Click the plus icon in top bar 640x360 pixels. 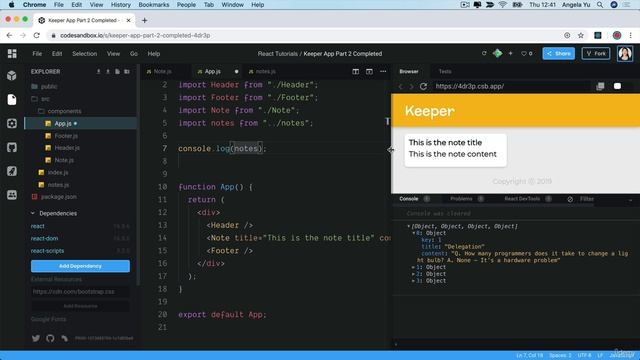point(510,53)
